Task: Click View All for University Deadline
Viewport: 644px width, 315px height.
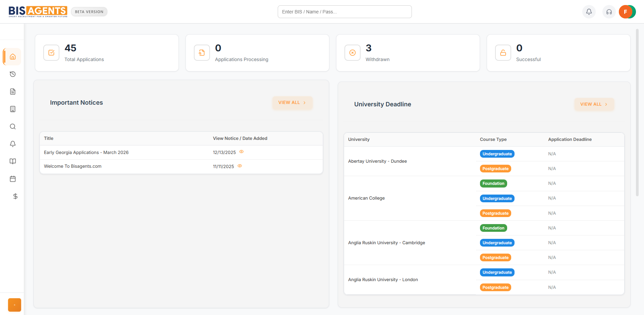Action: click(594, 104)
